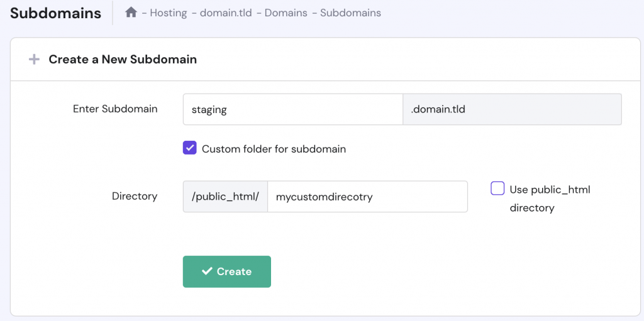
Task: Click the 'Enter Subdomain' field label
Action: click(x=115, y=109)
